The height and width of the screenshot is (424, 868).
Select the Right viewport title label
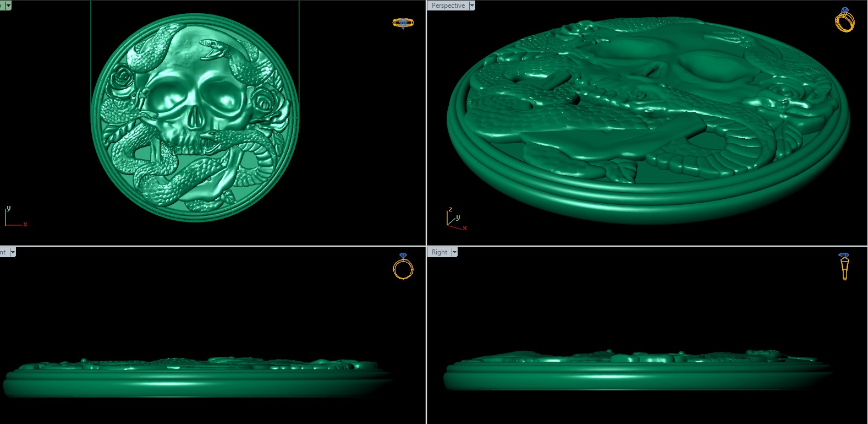click(440, 252)
